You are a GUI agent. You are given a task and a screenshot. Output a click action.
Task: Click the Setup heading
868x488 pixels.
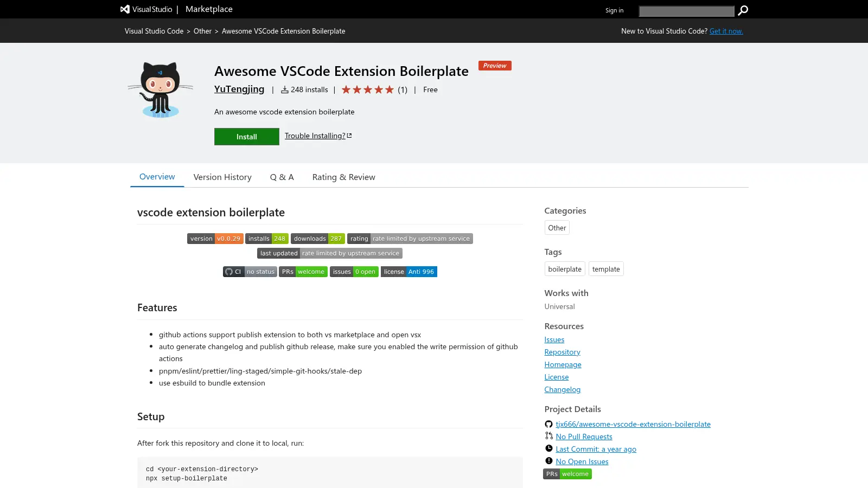click(151, 416)
